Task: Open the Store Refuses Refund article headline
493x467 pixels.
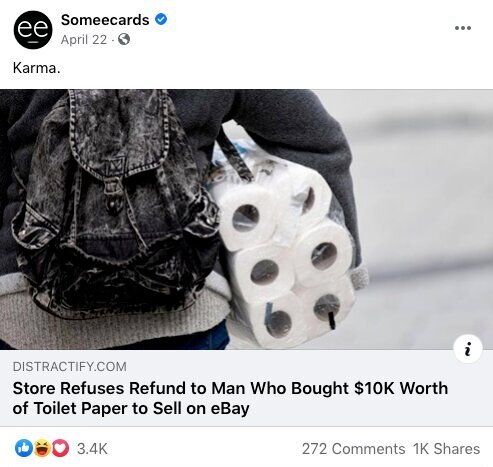Action: (x=230, y=398)
